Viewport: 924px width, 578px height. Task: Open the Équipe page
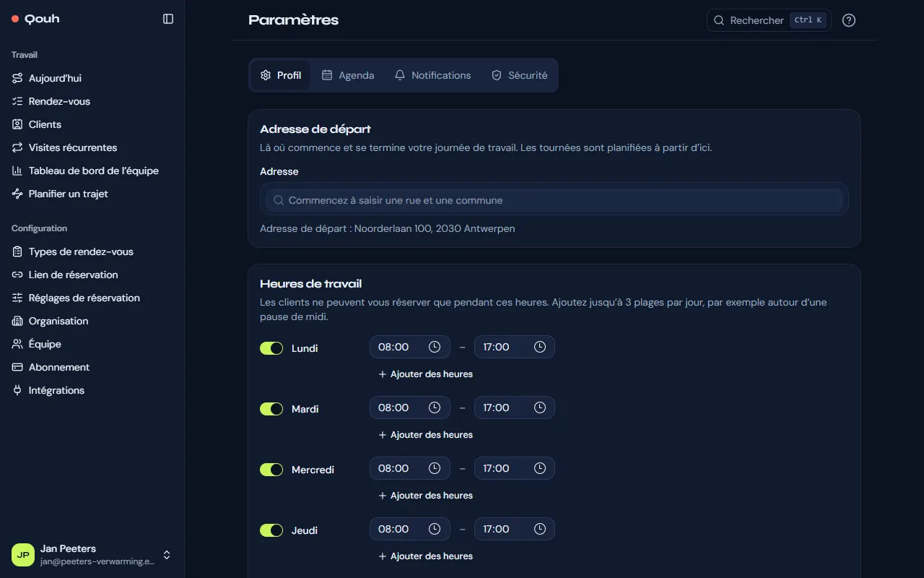[x=92, y=344]
